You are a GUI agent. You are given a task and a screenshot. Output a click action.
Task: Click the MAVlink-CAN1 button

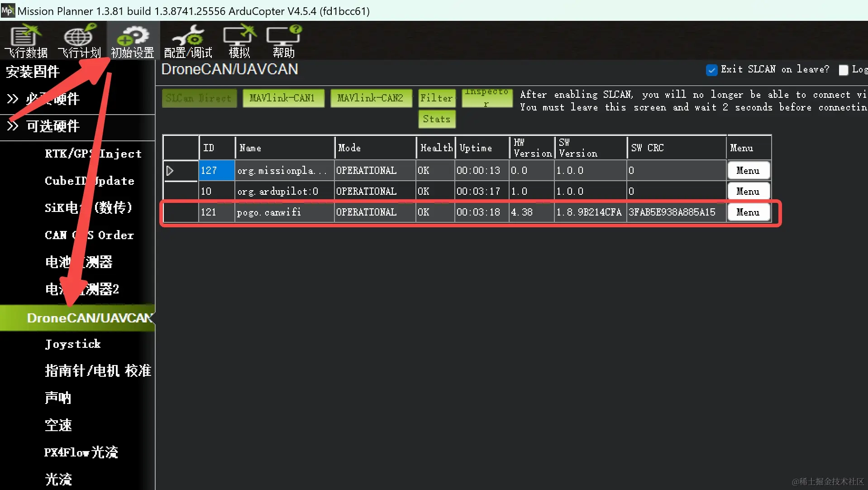(x=283, y=98)
